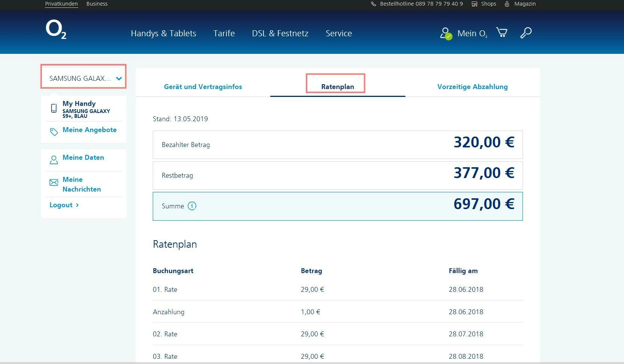Select the Vorzeitige Abzahlung tab
Viewport: 624px width, 364px height.
pyautogui.click(x=472, y=86)
